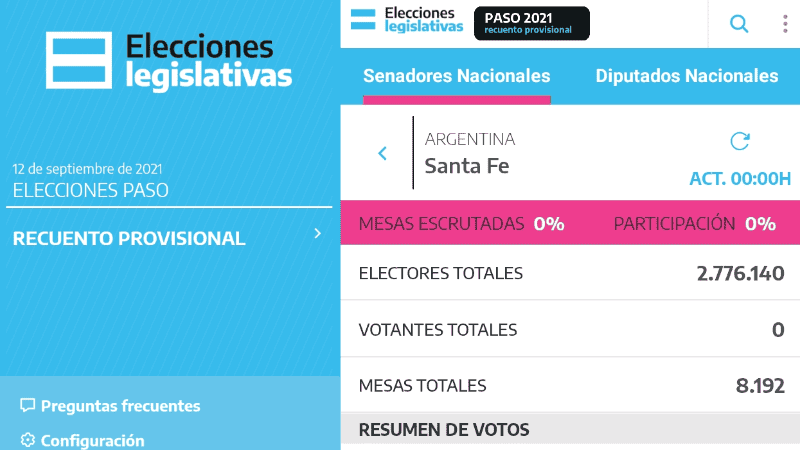
Task: Open the three-dot overflow menu
Action: pos(785,24)
